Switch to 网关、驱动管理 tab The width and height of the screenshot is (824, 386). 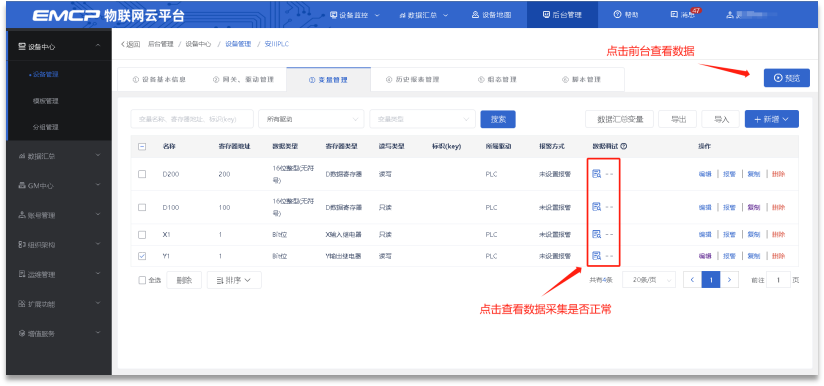243,80
